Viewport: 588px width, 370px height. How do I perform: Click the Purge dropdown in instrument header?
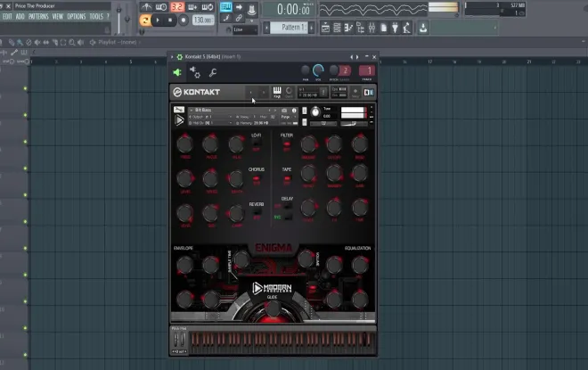288,117
